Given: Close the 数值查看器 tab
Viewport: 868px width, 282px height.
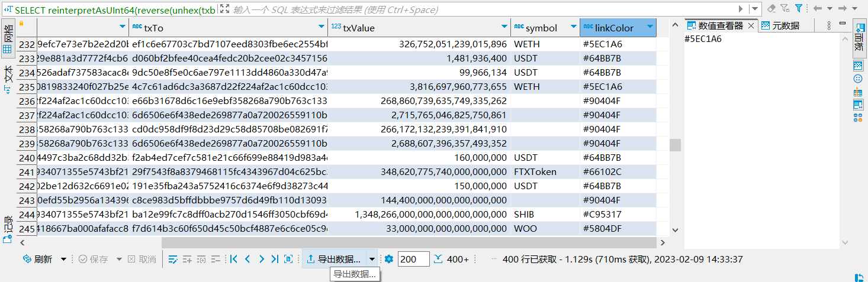Looking at the screenshot, I should tap(751, 25).
